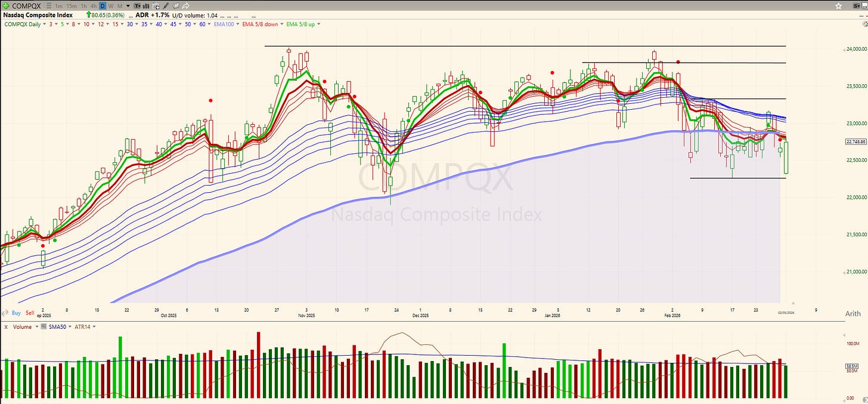
Task: Click the notes book icon
Action: coord(175,6)
